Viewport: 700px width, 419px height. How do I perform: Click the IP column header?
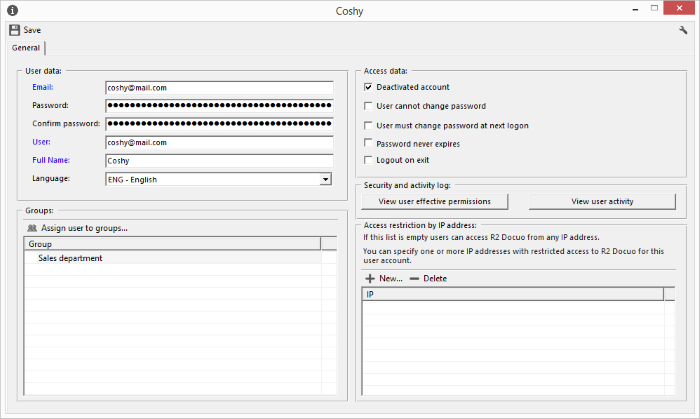[513, 294]
